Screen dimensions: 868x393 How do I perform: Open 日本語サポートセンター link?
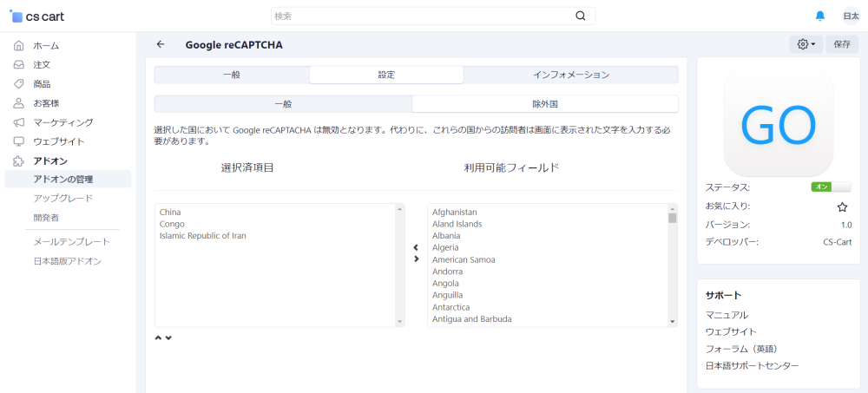(x=752, y=366)
